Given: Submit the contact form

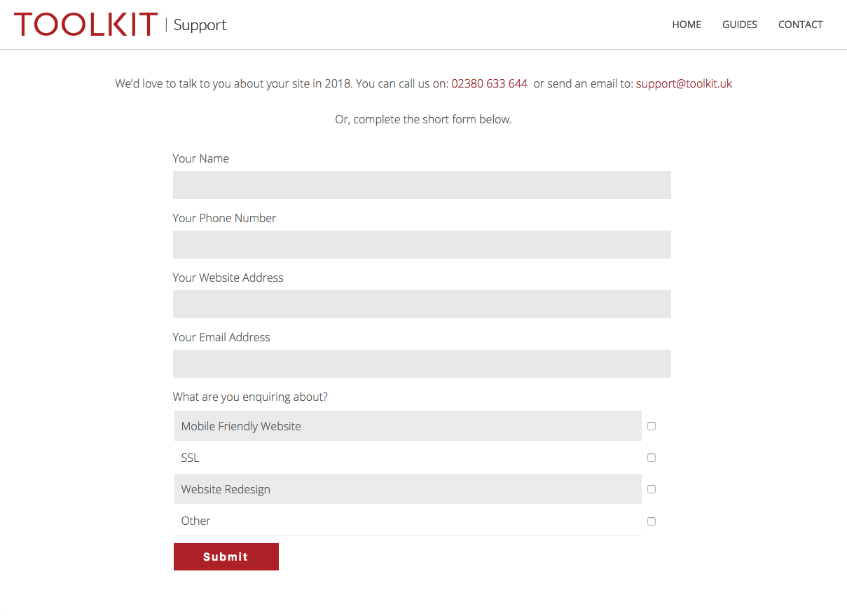Looking at the screenshot, I should 226,556.
